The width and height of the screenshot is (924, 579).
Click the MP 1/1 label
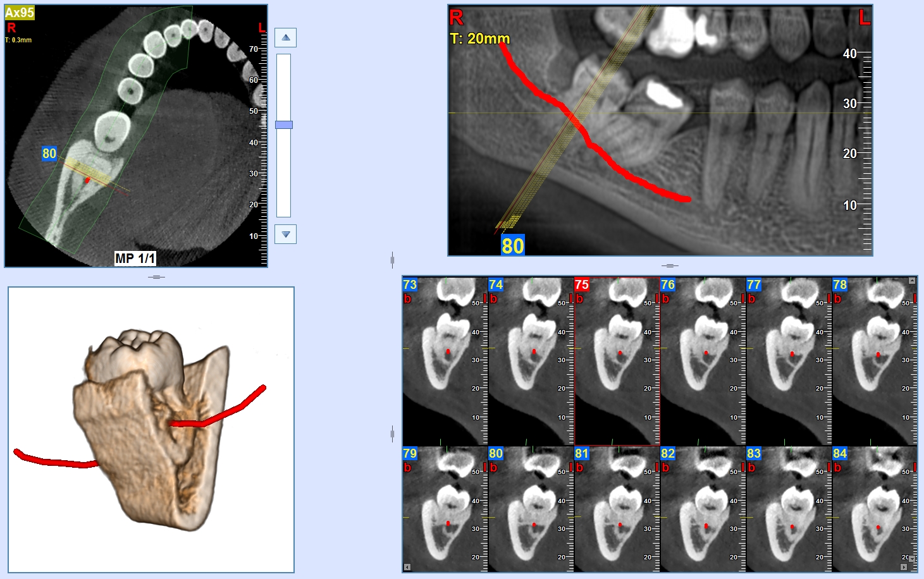tap(135, 258)
